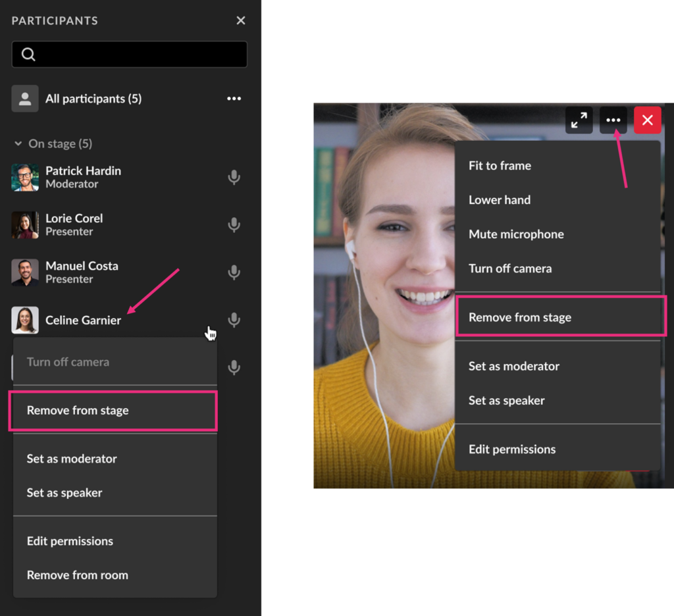Image resolution: width=674 pixels, height=616 pixels.
Task: Click Patrick Hardin's avatar thumbnail
Action: 25,178
